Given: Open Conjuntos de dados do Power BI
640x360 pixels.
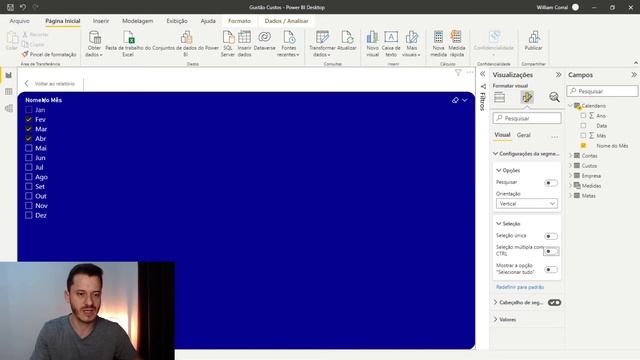Looking at the screenshot, I should [x=186, y=43].
